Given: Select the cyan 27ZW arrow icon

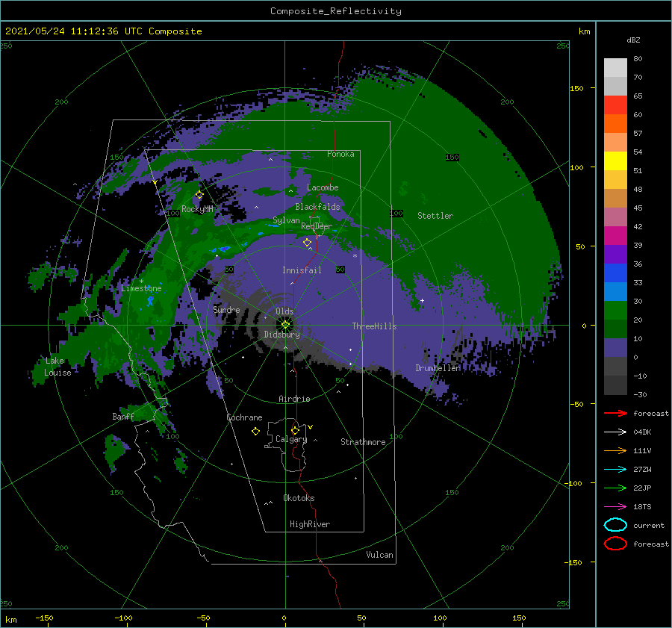Looking at the screenshot, I should (615, 469).
